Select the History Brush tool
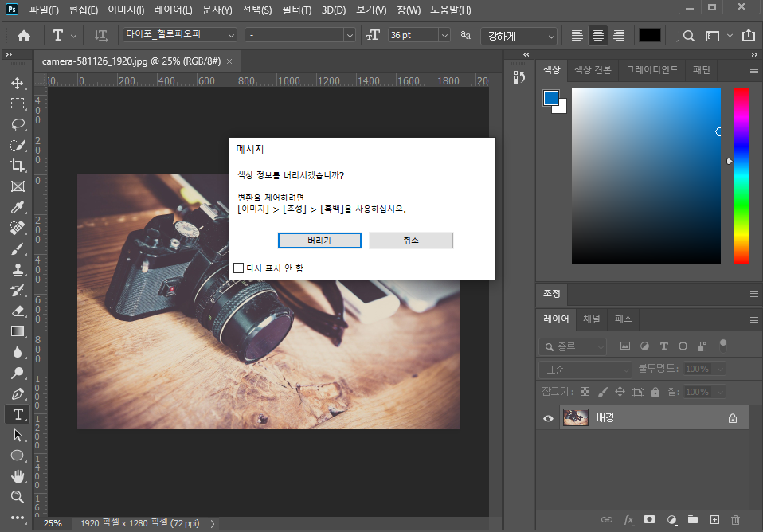 coord(18,290)
